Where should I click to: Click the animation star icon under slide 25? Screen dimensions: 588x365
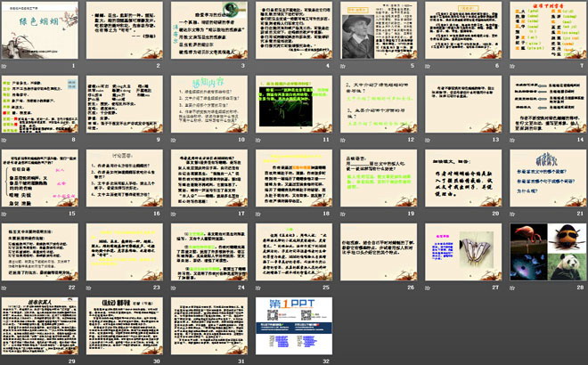click(258, 288)
